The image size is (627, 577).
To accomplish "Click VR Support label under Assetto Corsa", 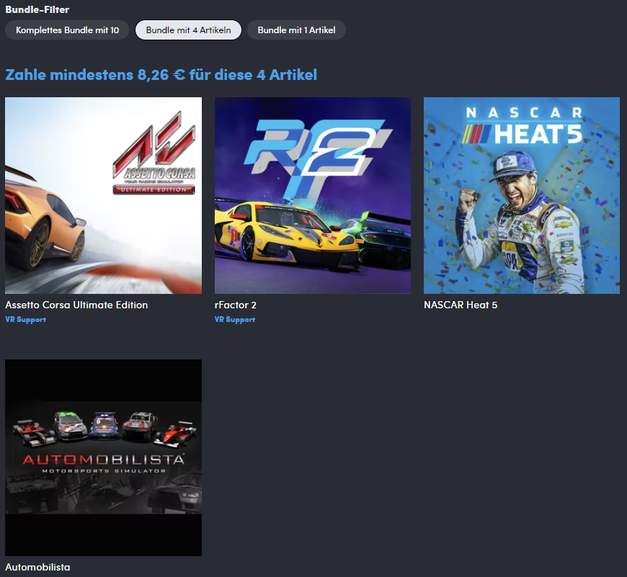I will click(26, 319).
